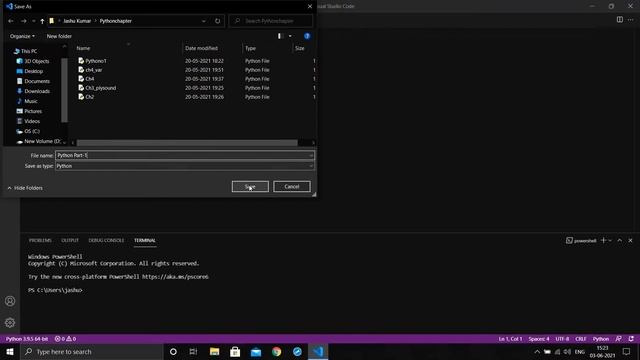Viewport: 640px width, 360px height.
Task: Split the VS Code editor
Action: coord(620,20)
